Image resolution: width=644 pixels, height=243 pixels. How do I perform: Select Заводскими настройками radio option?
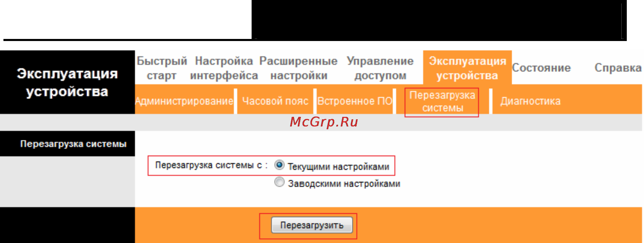(x=279, y=182)
